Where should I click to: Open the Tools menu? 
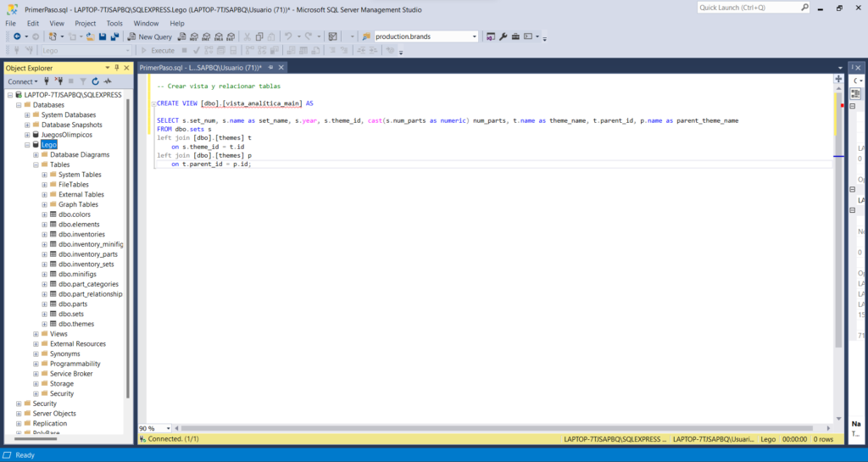point(114,23)
